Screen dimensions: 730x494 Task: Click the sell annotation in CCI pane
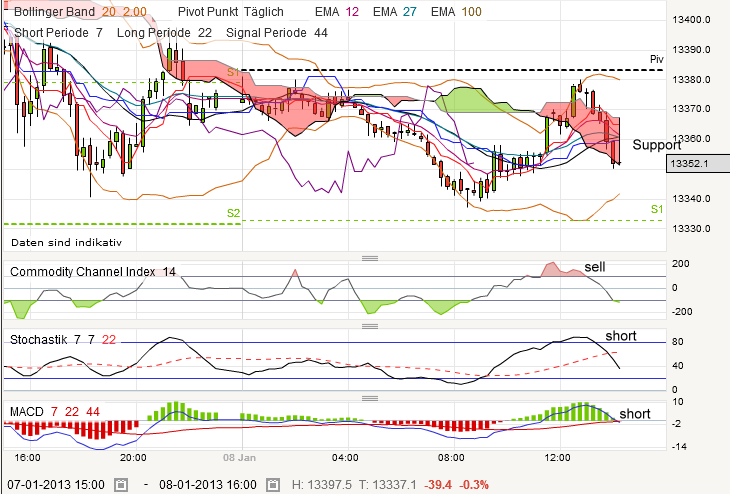click(x=595, y=267)
